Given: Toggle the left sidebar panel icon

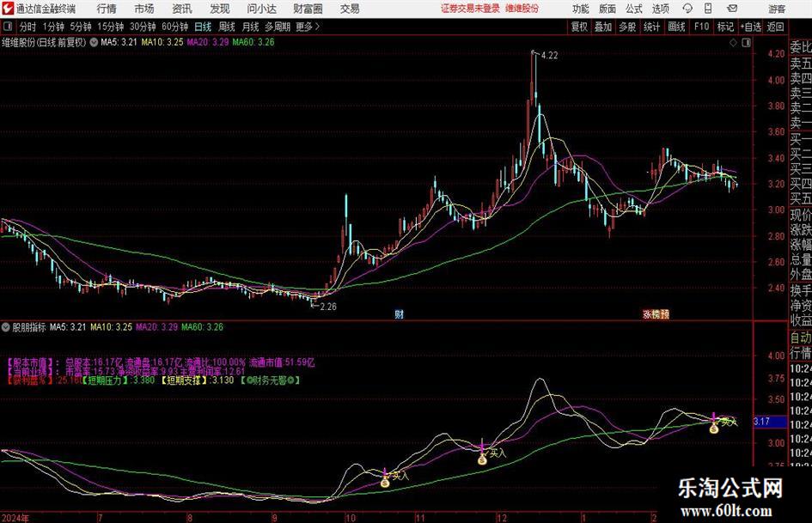Looking at the screenshot, I should [7, 27].
